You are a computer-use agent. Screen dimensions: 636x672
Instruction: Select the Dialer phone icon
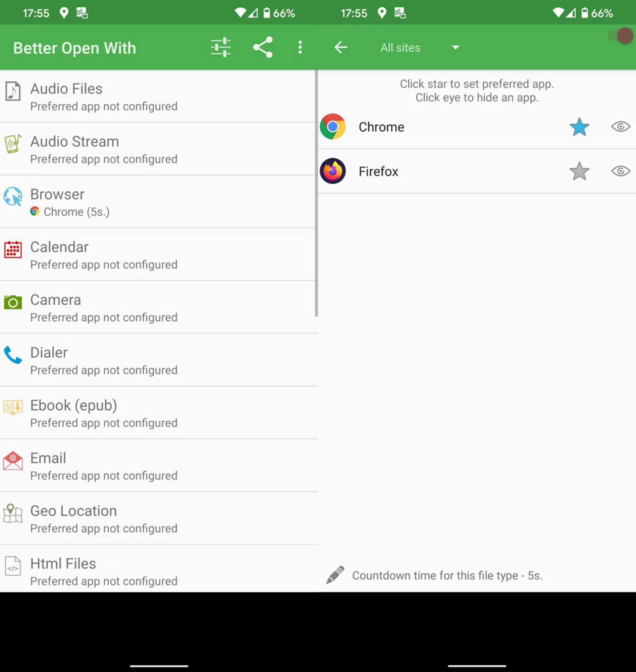[13, 355]
